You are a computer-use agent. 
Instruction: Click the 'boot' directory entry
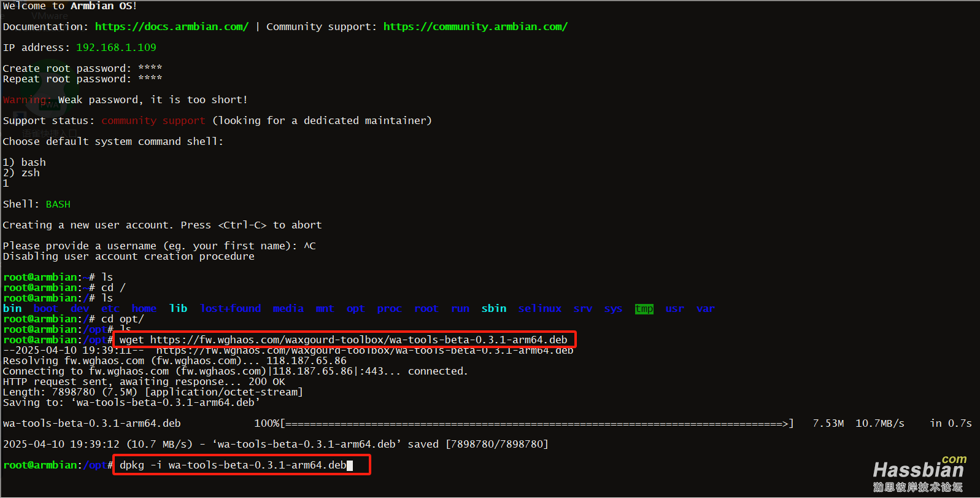pyautogui.click(x=45, y=308)
